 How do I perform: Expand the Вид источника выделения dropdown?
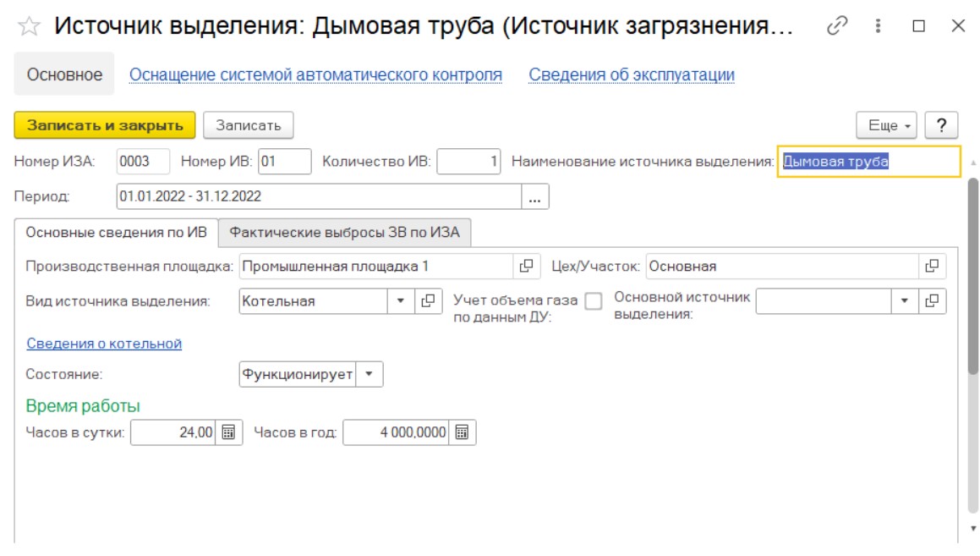click(401, 301)
